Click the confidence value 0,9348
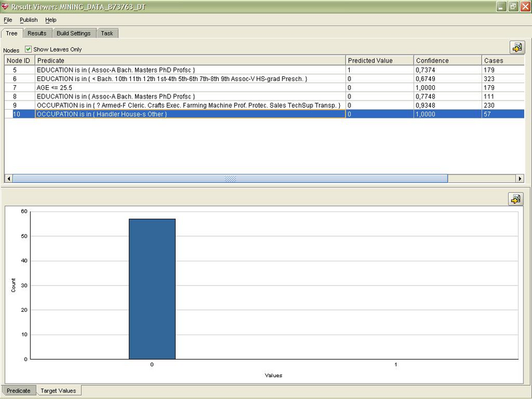Screen dimensions: 532x399 coord(426,105)
